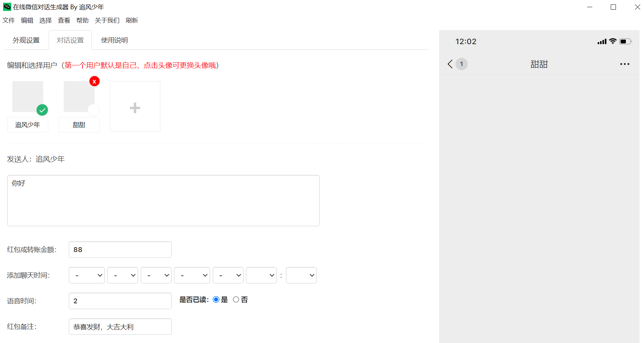Open the minute dropdown after the colon
644x343 pixels.
pos(301,275)
